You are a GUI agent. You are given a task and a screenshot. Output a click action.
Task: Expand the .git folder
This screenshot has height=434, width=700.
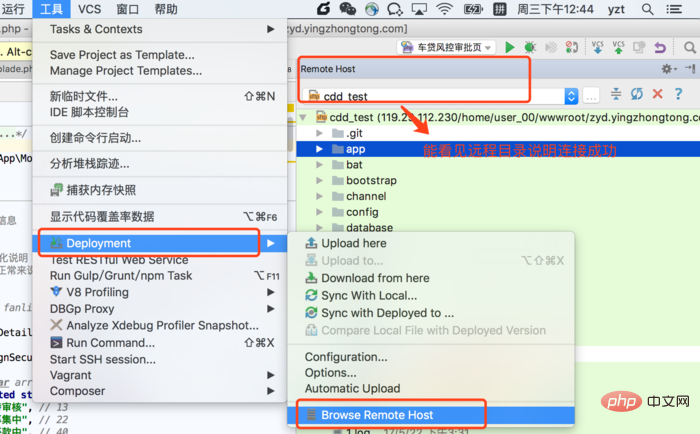coord(319,133)
